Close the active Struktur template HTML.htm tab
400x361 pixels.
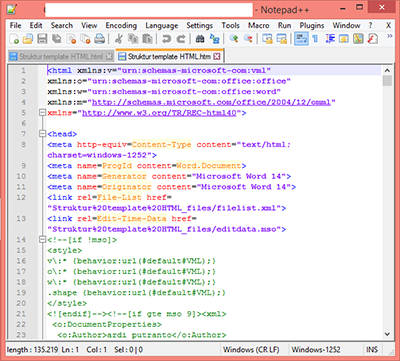(217, 56)
